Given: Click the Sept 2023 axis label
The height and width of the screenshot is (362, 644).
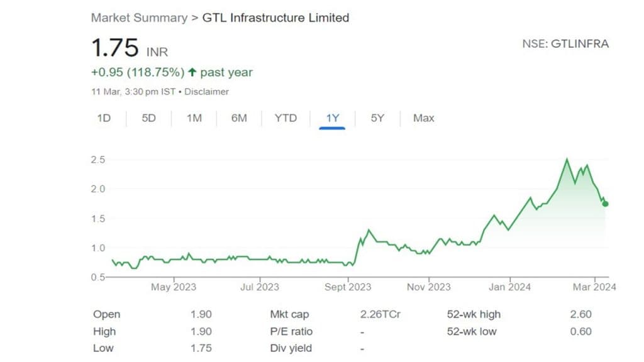Looking at the screenshot, I should 347,287.
